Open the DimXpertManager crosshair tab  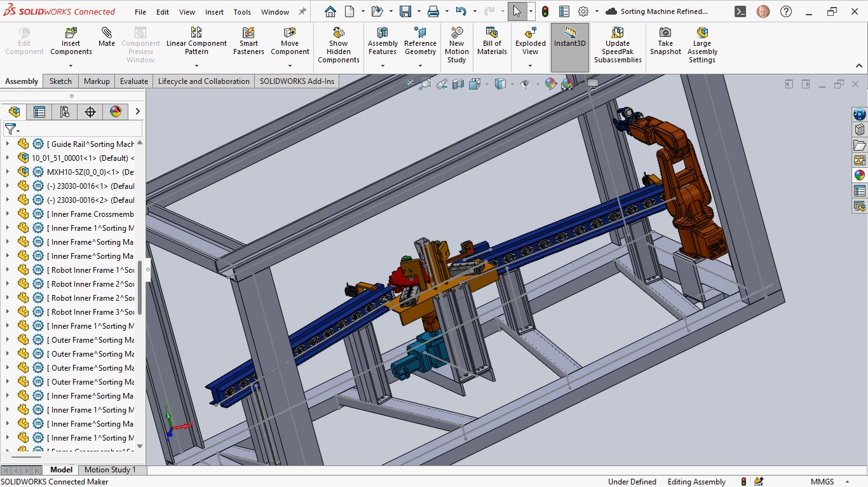pyautogui.click(x=90, y=112)
